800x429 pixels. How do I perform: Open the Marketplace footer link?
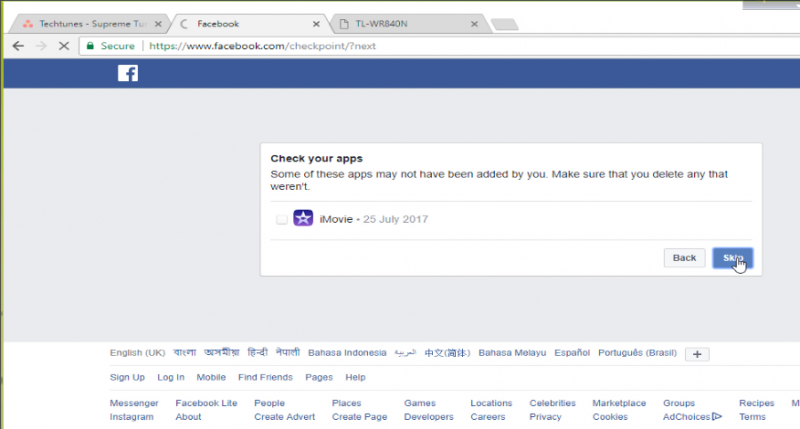tap(619, 403)
